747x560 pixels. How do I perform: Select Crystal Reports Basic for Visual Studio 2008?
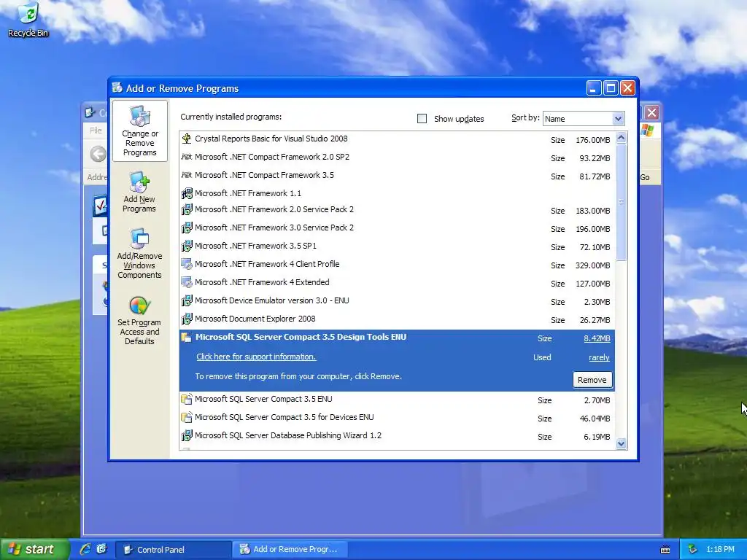pos(398,139)
